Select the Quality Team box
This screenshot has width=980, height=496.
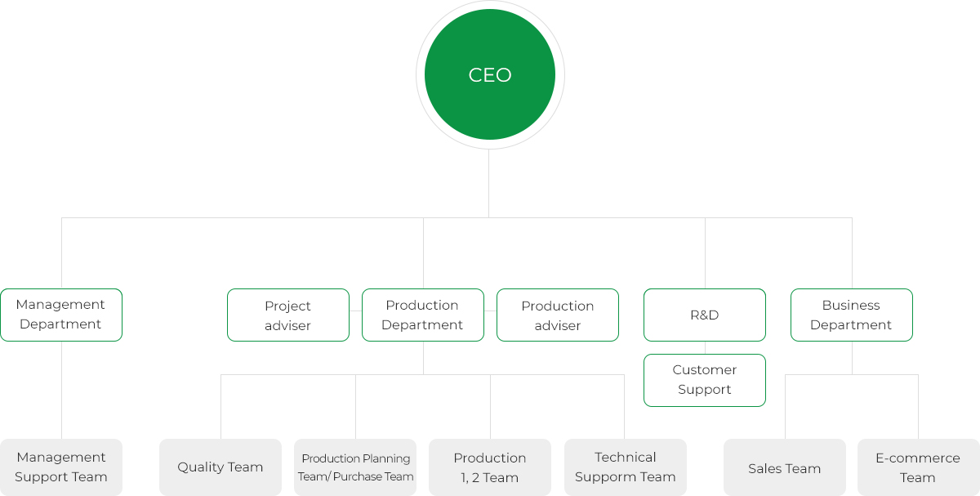(x=220, y=467)
